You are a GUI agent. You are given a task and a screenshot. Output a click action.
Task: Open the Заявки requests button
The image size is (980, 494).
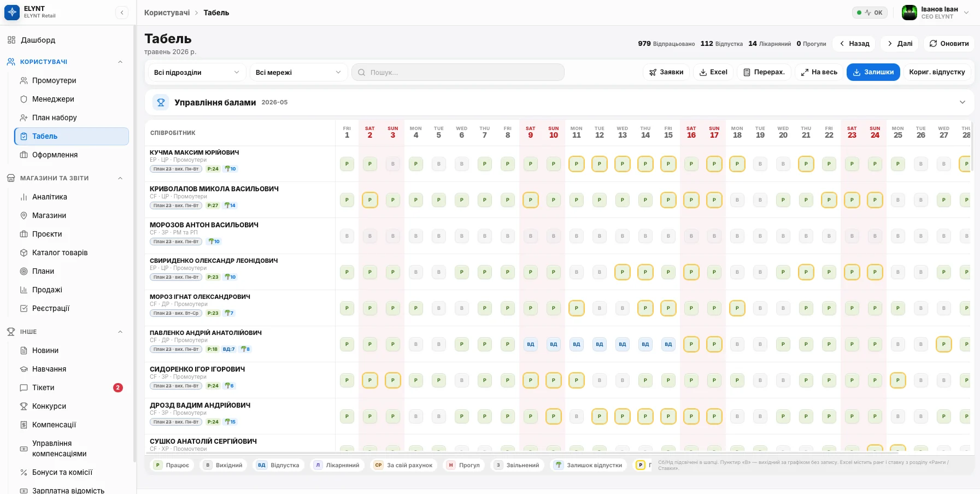666,72
